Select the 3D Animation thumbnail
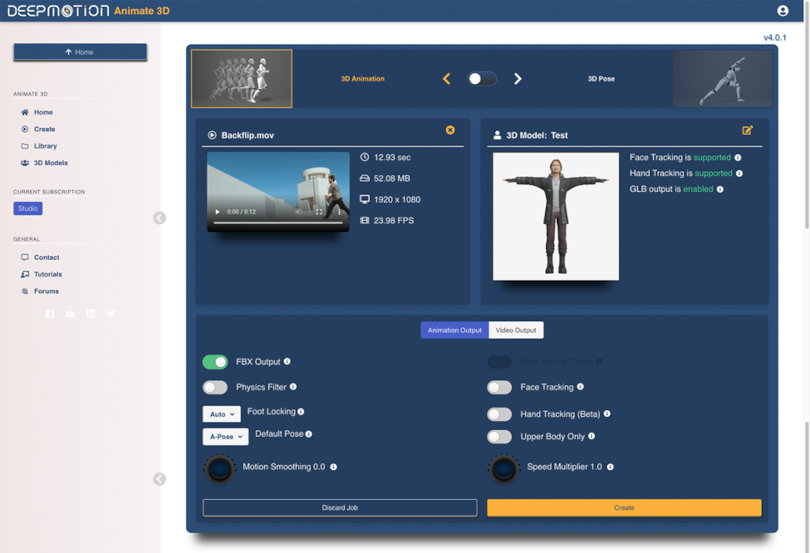 (x=242, y=79)
